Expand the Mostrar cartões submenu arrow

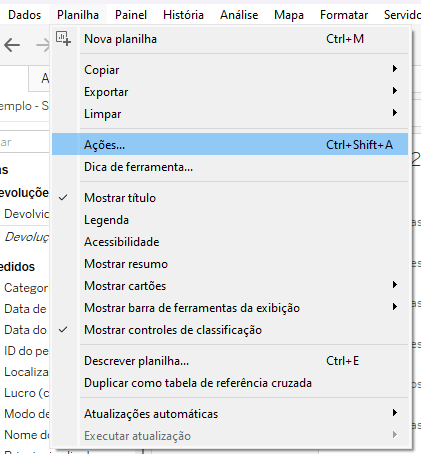pyautogui.click(x=395, y=285)
